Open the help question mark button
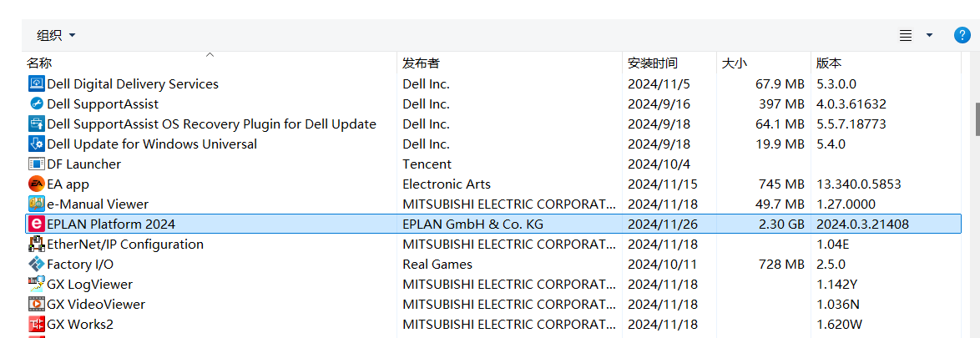This screenshot has height=338, width=980. tap(962, 35)
